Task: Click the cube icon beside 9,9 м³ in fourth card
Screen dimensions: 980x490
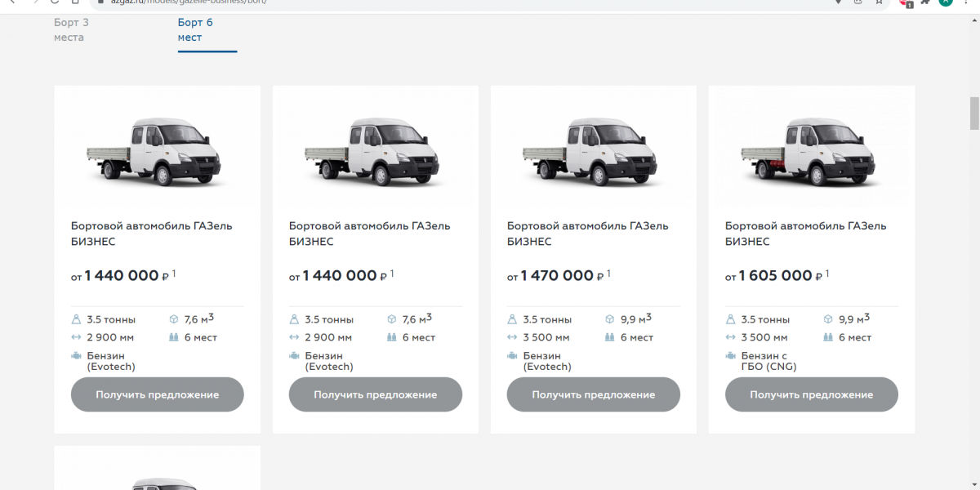Action: click(828, 319)
